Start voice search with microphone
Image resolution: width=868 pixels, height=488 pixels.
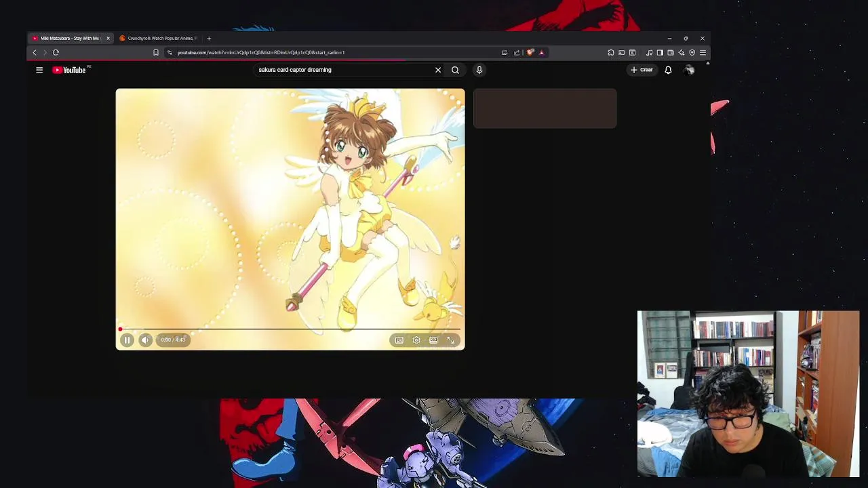479,70
